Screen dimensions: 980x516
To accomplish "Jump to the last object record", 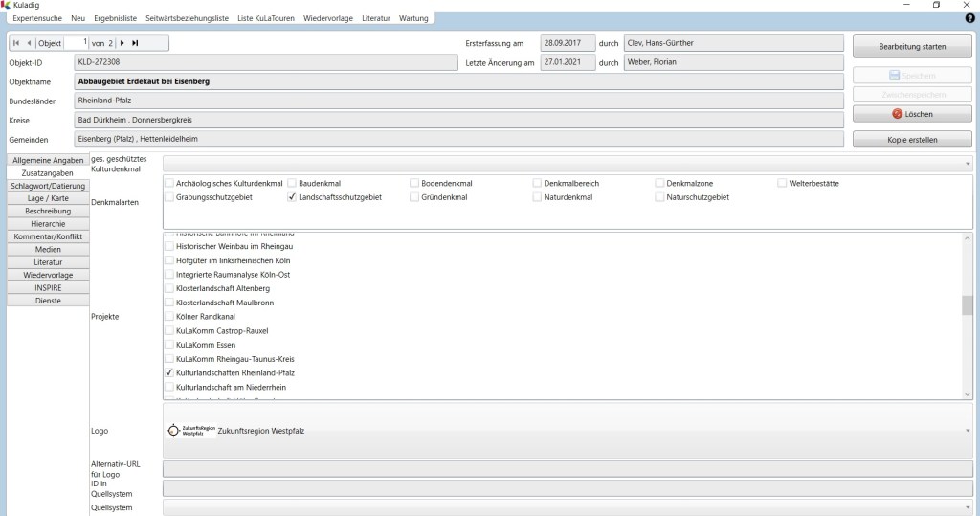I will (135, 43).
